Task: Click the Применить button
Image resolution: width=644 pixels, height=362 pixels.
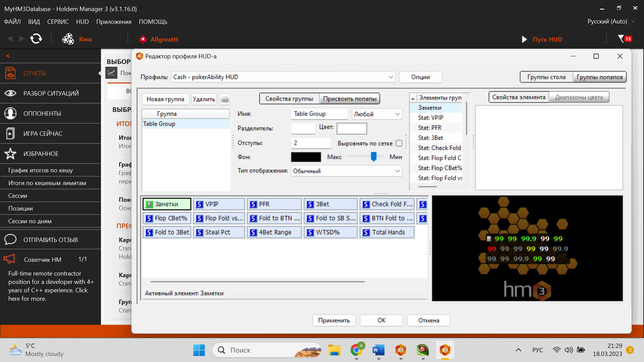Action: [x=334, y=320]
